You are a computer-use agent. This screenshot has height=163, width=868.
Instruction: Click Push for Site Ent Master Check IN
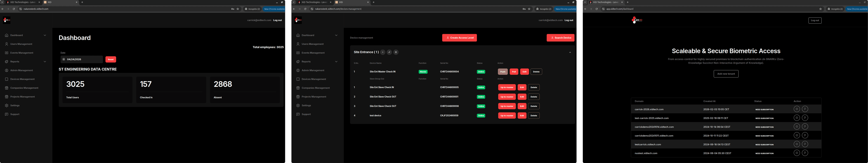click(503, 72)
